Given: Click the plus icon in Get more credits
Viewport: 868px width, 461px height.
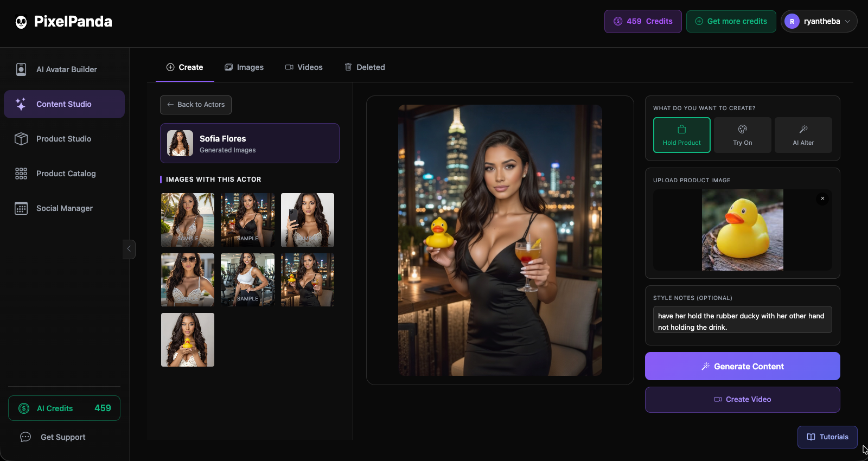Looking at the screenshot, I should [x=699, y=21].
